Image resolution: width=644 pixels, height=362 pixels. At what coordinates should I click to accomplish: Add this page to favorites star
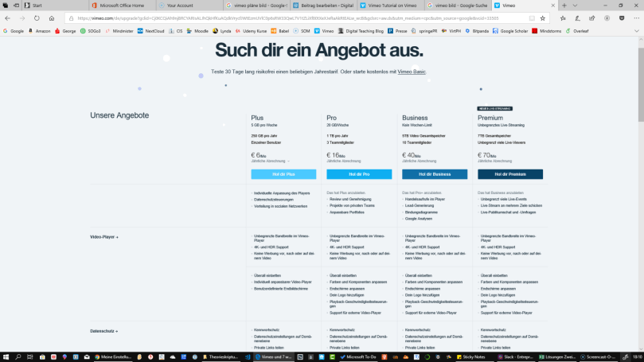click(x=543, y=18)
